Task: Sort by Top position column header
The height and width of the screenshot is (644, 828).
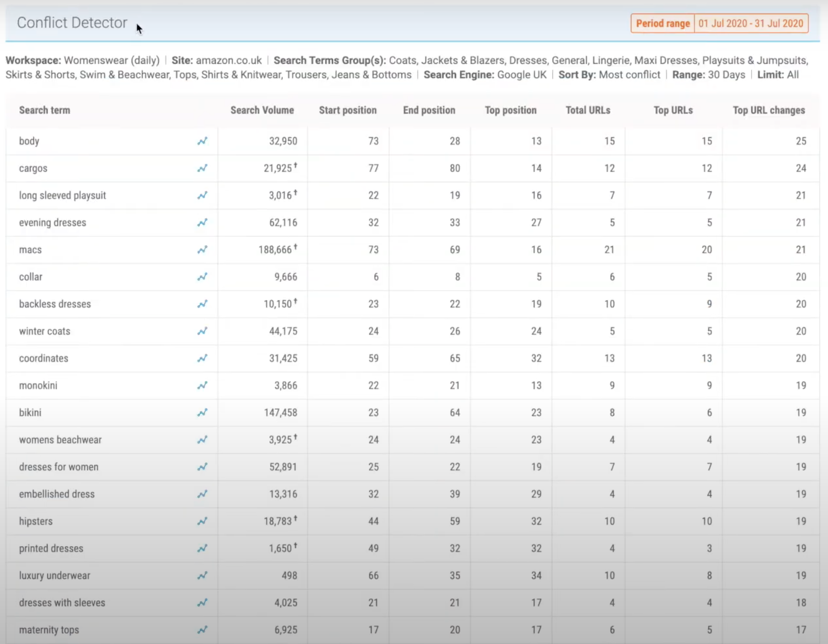Action: tap(510, 110)
